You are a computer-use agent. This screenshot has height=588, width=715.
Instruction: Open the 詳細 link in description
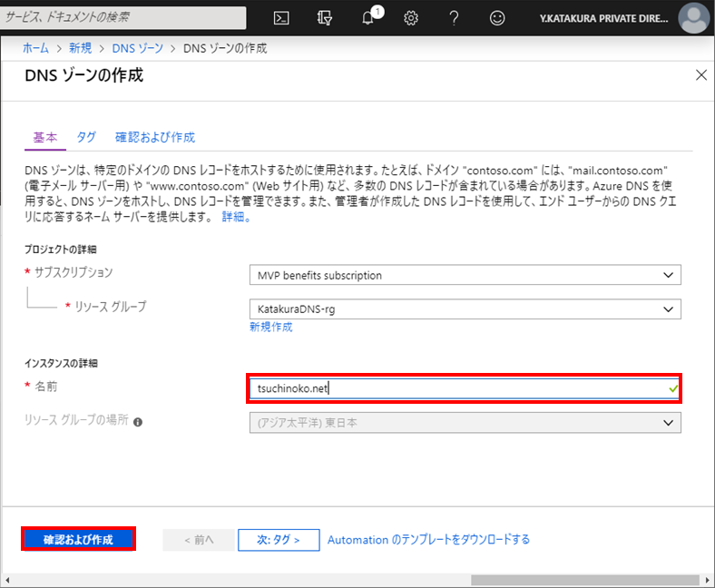point(236,217)
